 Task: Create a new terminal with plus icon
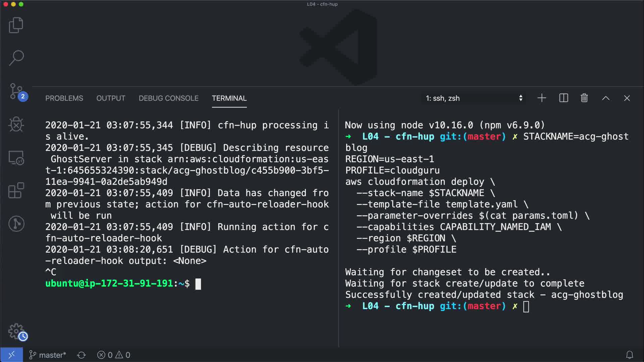tap(542, 98)
